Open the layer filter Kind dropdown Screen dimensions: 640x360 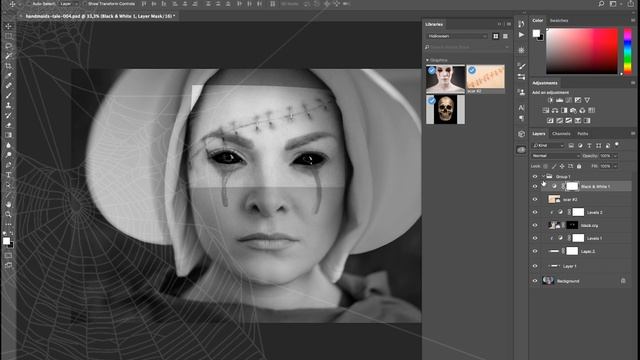(548, 145)
